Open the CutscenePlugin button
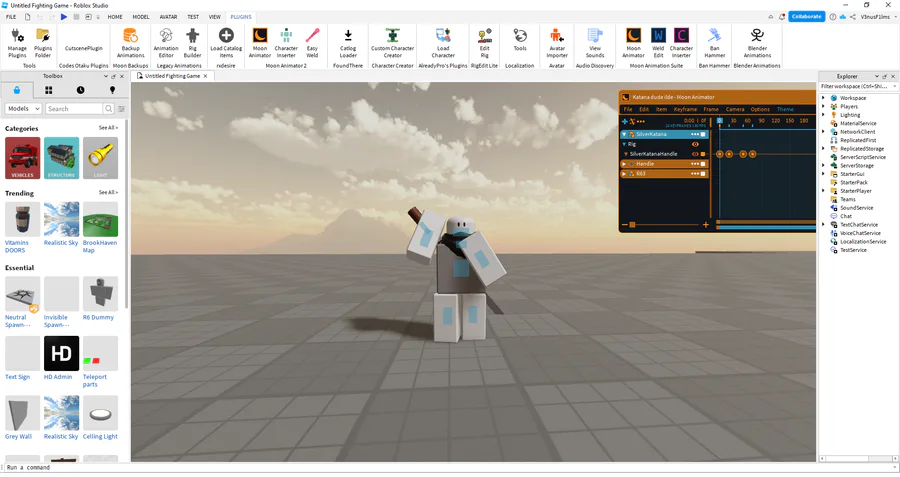900x477 pixels. (84, 48)
